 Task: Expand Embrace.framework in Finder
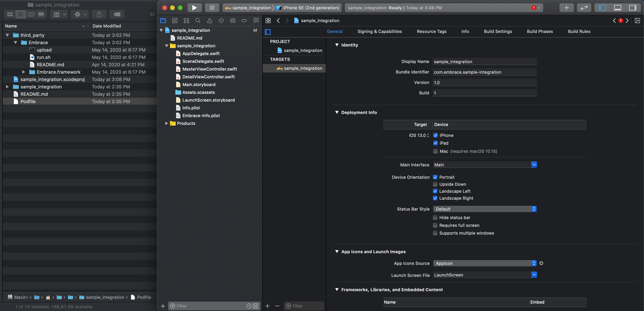pyautogui.click(x=23, y=72)
